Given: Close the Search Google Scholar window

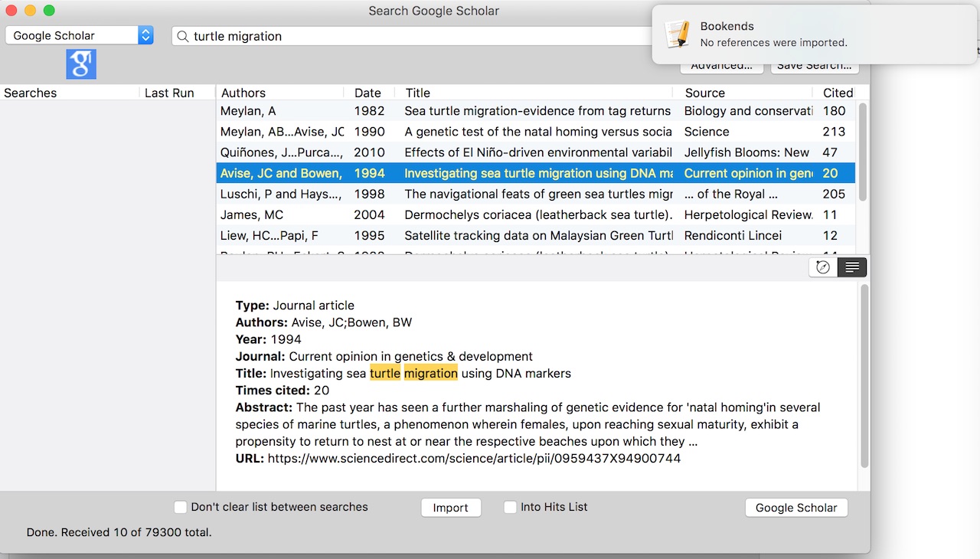Looking at the screenshot, I should (11, 11).
